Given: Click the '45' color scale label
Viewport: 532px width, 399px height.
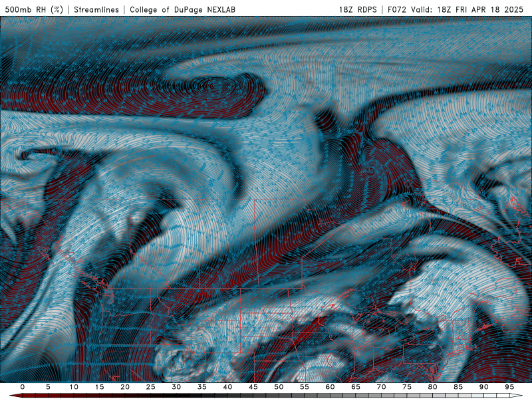Looking at the screenshot, I should pyautogui.click(x=253, y=387).
